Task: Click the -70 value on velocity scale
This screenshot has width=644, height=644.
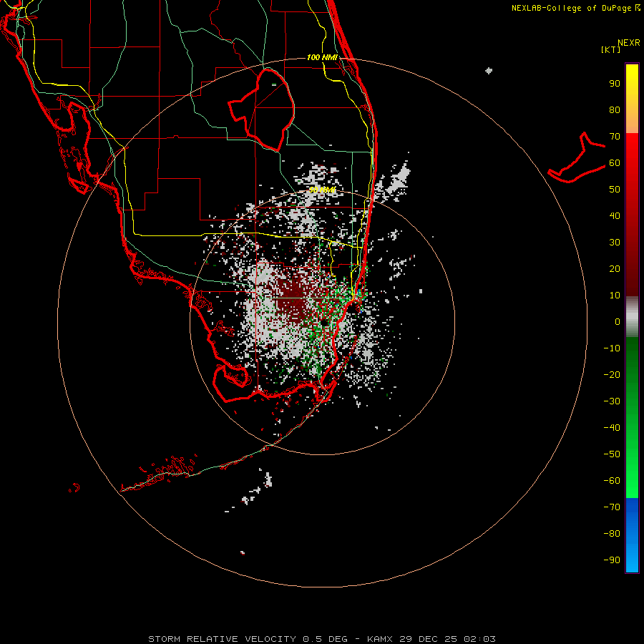Action: coord(612,507)
